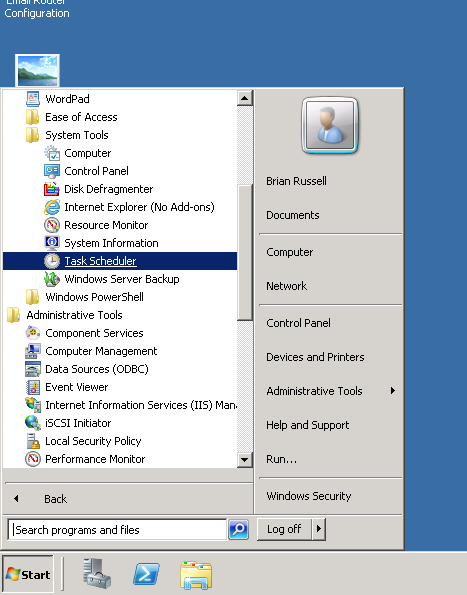Viewport: 467px width, 595px height.
Task: Open the Windows Server Backup icon
Action: pyautogui.click(x=52, y=279)
